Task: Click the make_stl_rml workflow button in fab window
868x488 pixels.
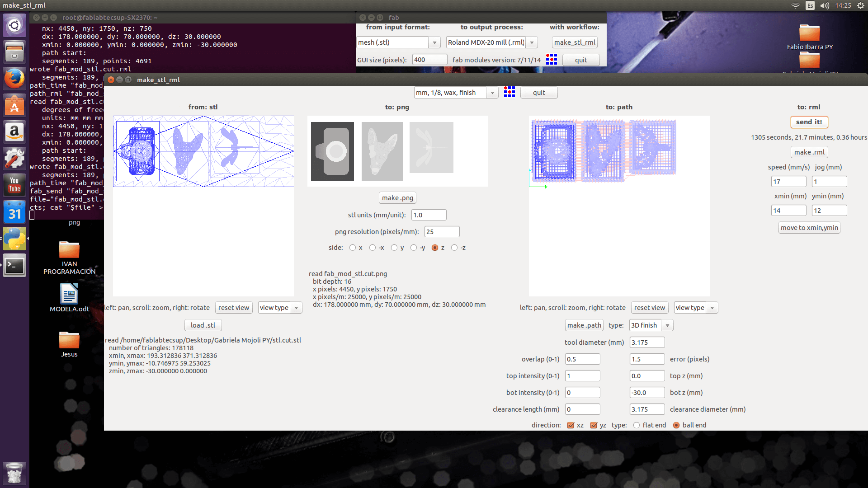Action: [575, 42]
